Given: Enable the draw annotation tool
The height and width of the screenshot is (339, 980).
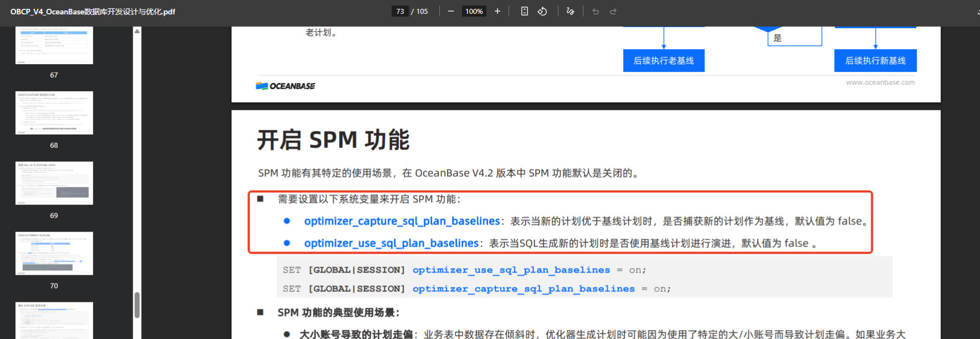Looking at the screenshot, I should (570, 12).
